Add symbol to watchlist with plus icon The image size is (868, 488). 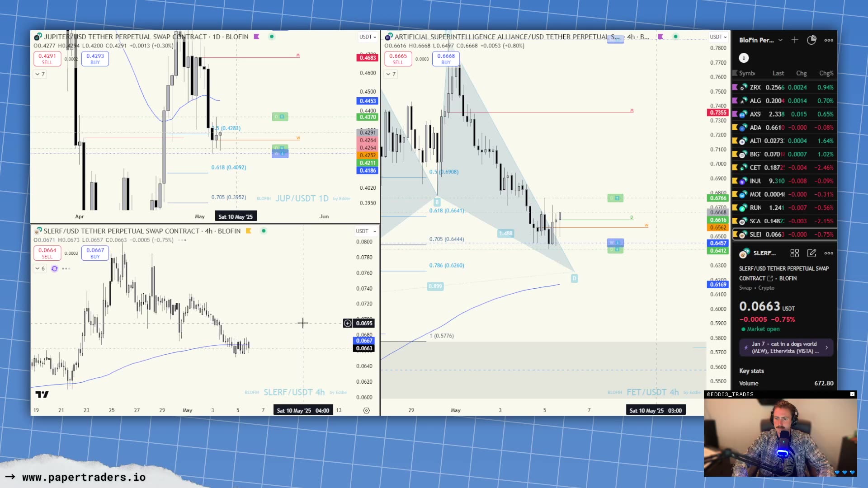pyautogui.click(x=794, y=40)
